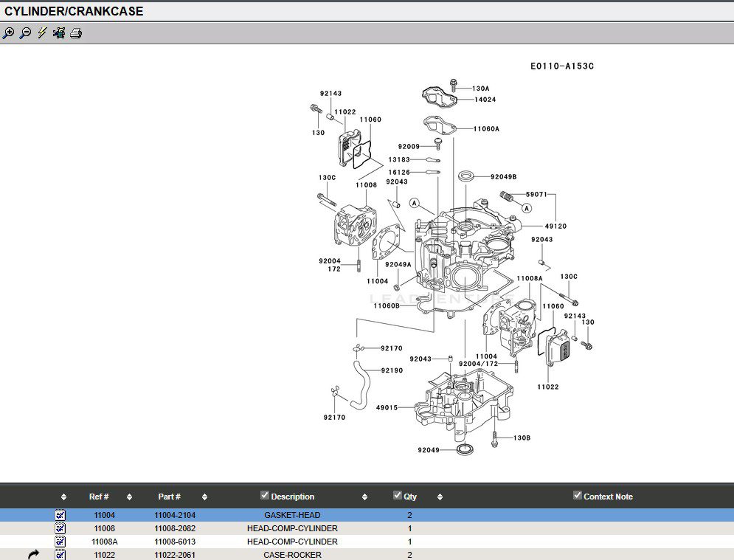Print the diagram using printer icon
The height and width of the screenshot is (560, 734).
[x=76, y=33]
